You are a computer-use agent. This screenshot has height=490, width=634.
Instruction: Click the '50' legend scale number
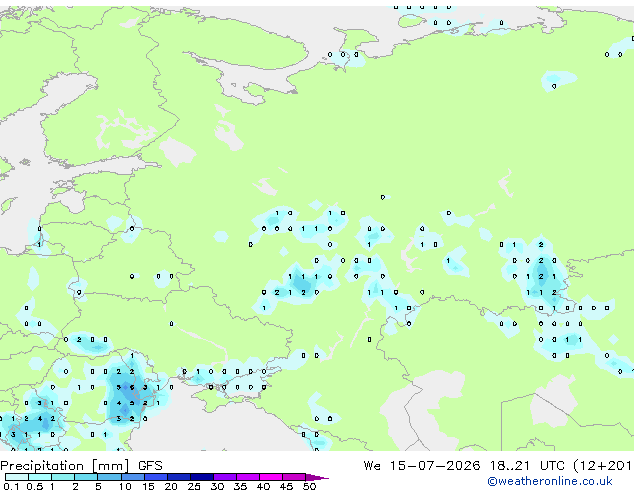click(x=309, y=486)
